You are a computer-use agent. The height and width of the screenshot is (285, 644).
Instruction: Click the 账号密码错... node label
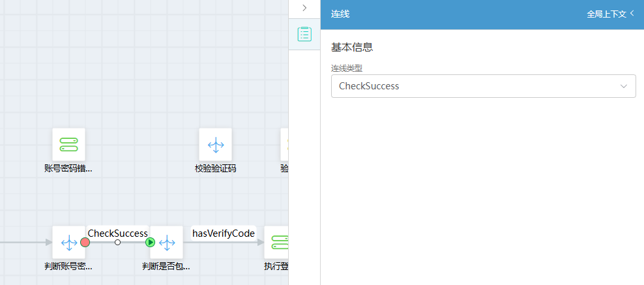pyautogui.click(x=68, y=168)
